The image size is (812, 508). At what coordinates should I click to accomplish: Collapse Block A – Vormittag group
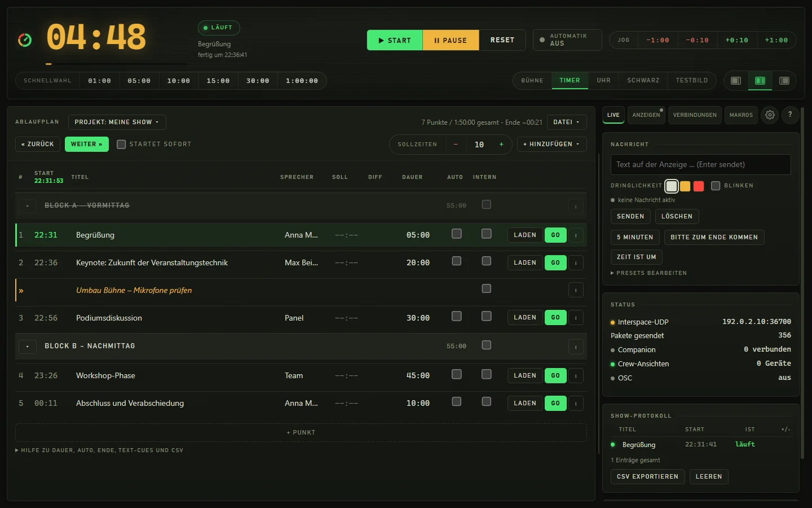28,206
